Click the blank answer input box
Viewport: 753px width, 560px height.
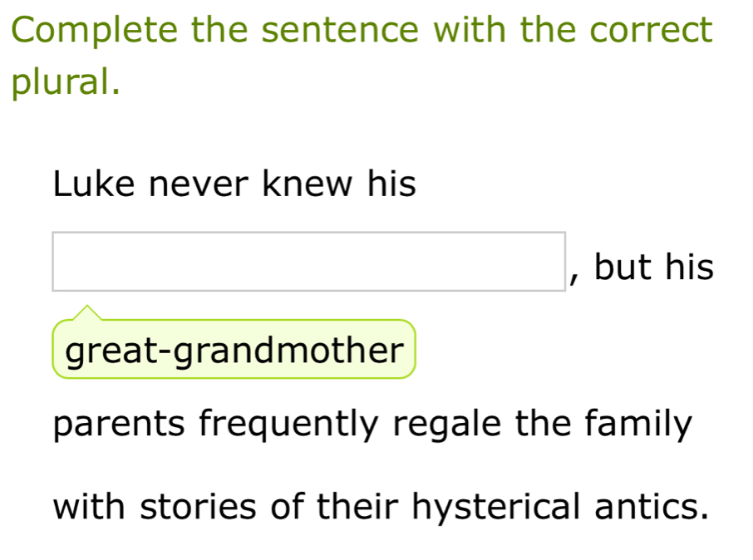click(x=308, y=262)
